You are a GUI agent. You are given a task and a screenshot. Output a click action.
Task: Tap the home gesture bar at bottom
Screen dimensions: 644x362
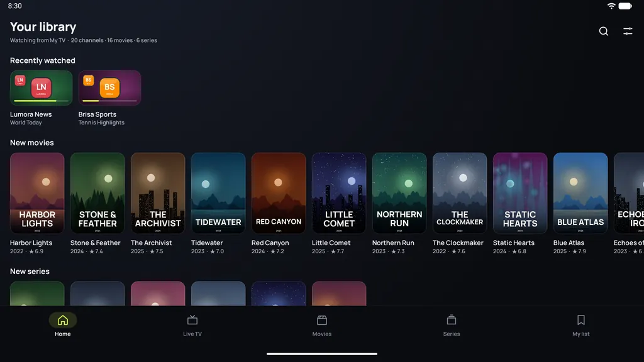(x=322, y=354)
